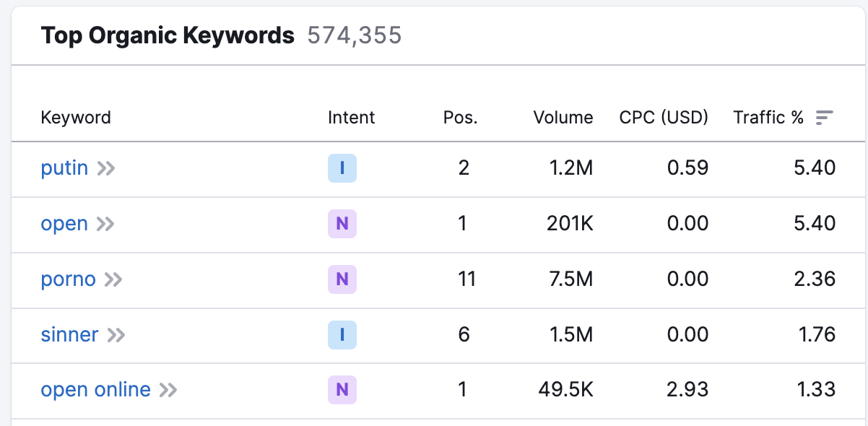Select position 2 in the putin row

pos(464,169)
